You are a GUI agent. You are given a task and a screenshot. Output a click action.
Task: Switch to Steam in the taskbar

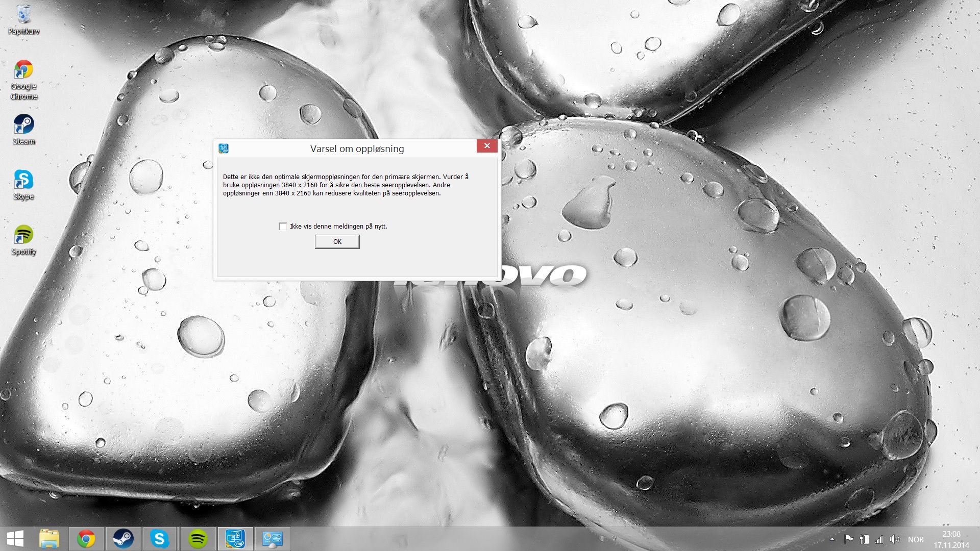point(123,539)
